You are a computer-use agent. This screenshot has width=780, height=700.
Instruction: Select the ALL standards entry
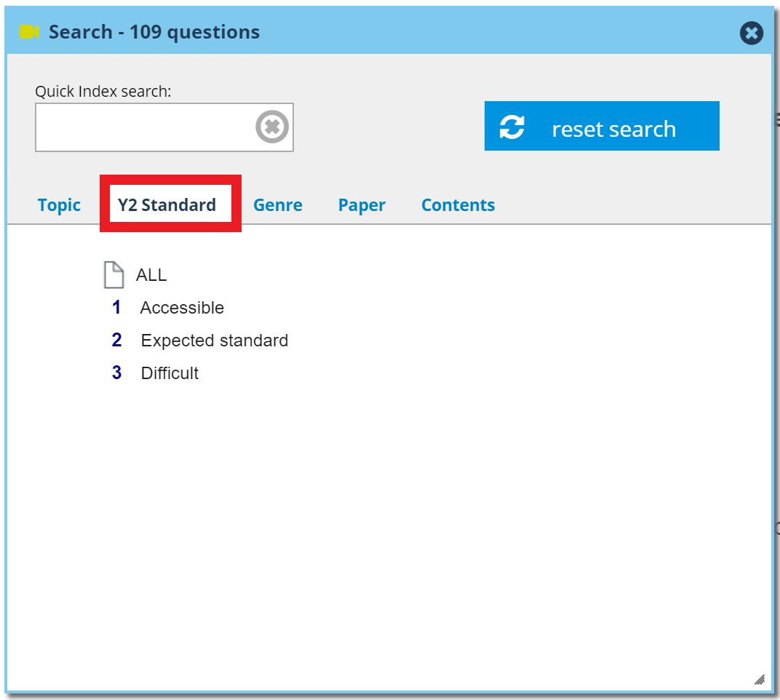(x=151, y=275)
